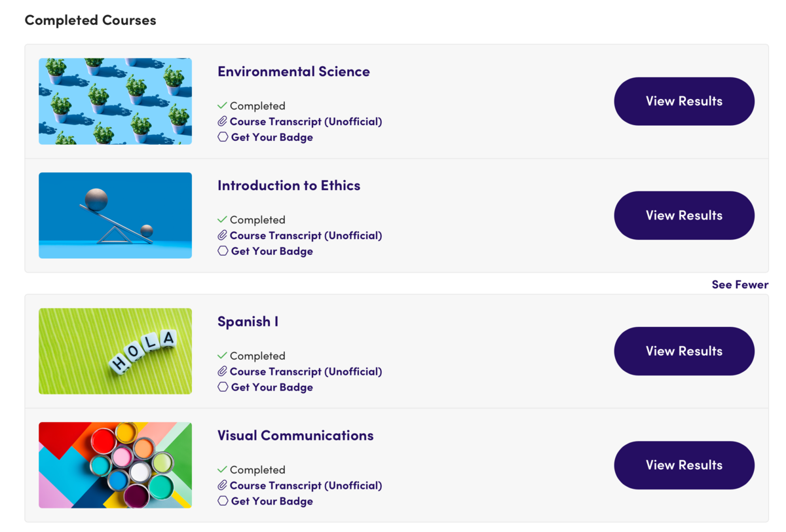786x532 pixels.
Task: Click the paperclip icon under Environmental Science
Action: [223, 121]
